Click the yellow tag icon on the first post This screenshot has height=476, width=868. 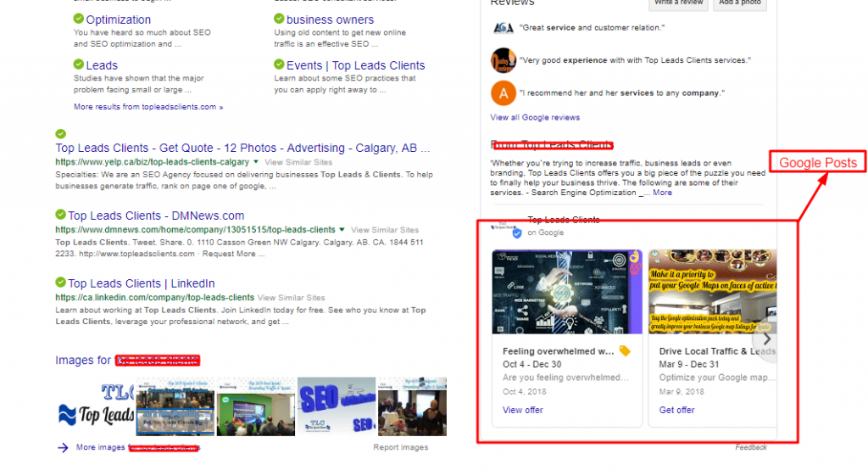[x=625, y=350]
